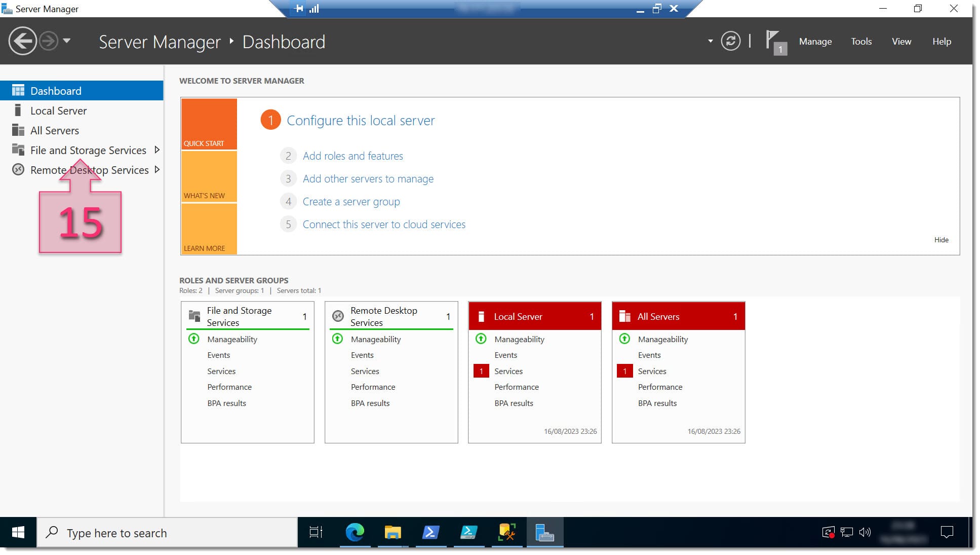Click the connection signal strength icon
Screen dimensions: 980x555
pos(314,9)
